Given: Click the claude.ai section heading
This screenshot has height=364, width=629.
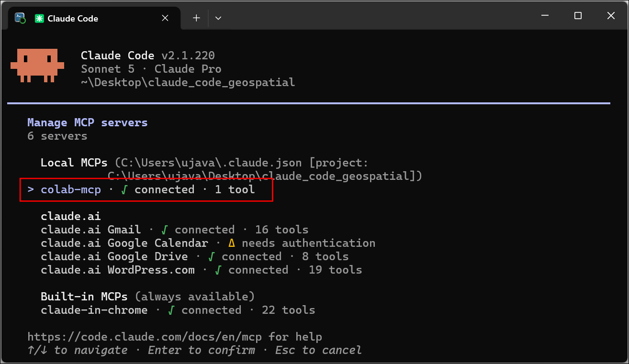Looking at the screenshot, I should (x=71, y=217).
